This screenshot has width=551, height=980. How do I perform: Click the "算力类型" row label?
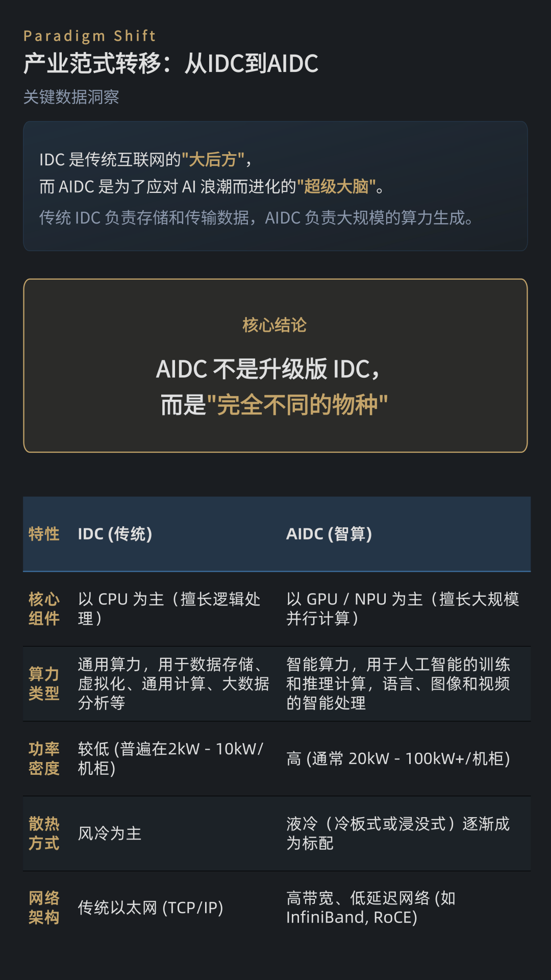44,684
